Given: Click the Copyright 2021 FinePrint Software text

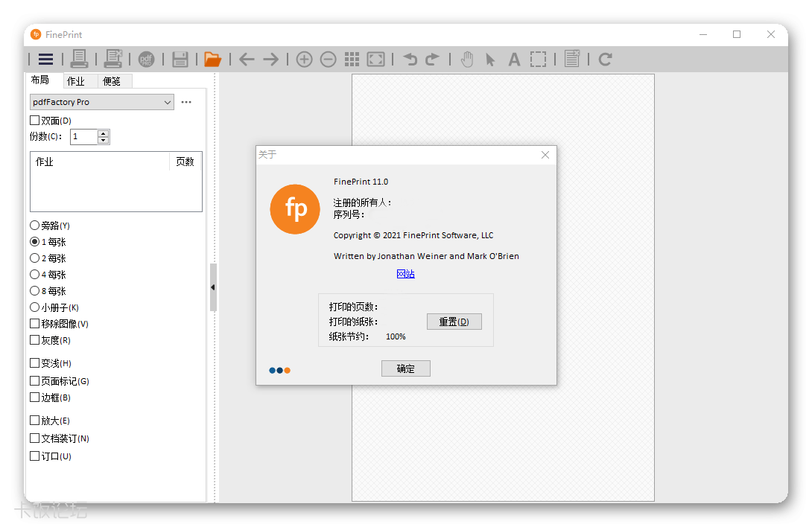Looking at the screenshot, I should pos(413,235).
